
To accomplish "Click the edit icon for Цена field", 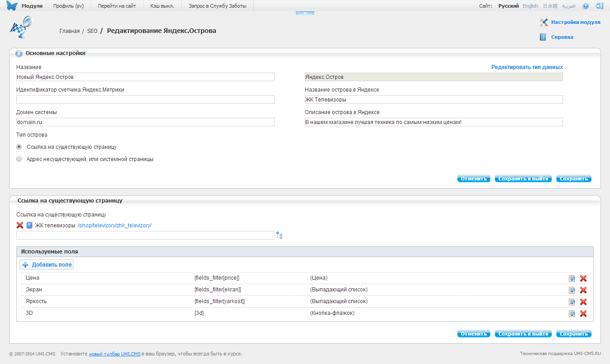I will click(x=572, y=278).
